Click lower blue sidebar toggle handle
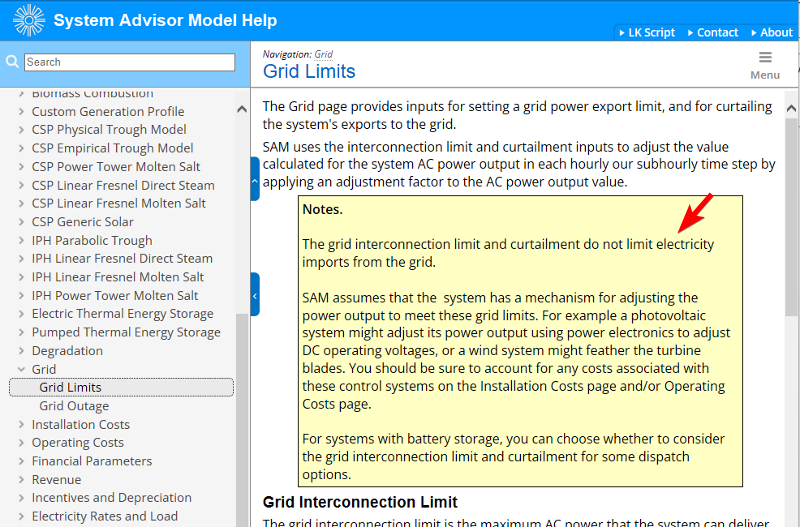The height and width of the screenshot is (527, 800). 255,295
